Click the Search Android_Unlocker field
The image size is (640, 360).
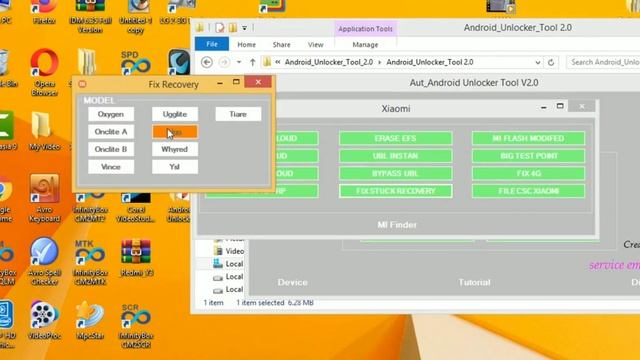point(603,62)
